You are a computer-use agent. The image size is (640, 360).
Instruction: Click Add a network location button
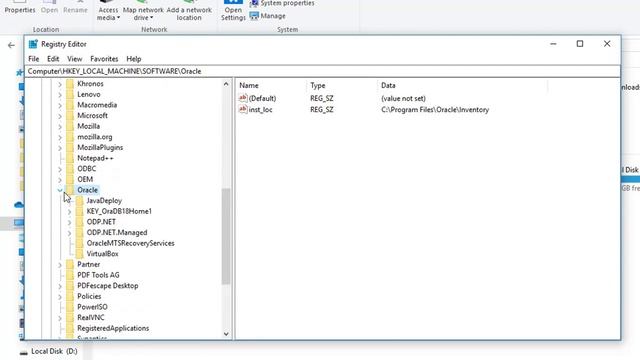click(189, 12)
